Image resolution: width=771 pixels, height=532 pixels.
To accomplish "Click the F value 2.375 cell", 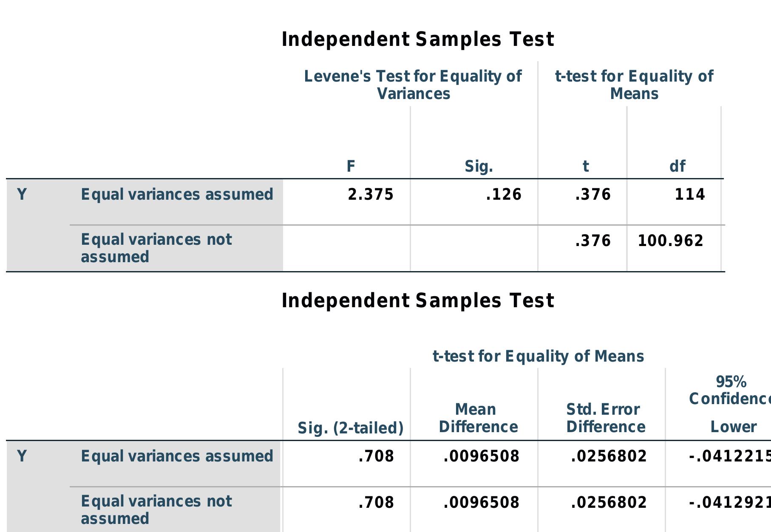I will coord(370,195).
